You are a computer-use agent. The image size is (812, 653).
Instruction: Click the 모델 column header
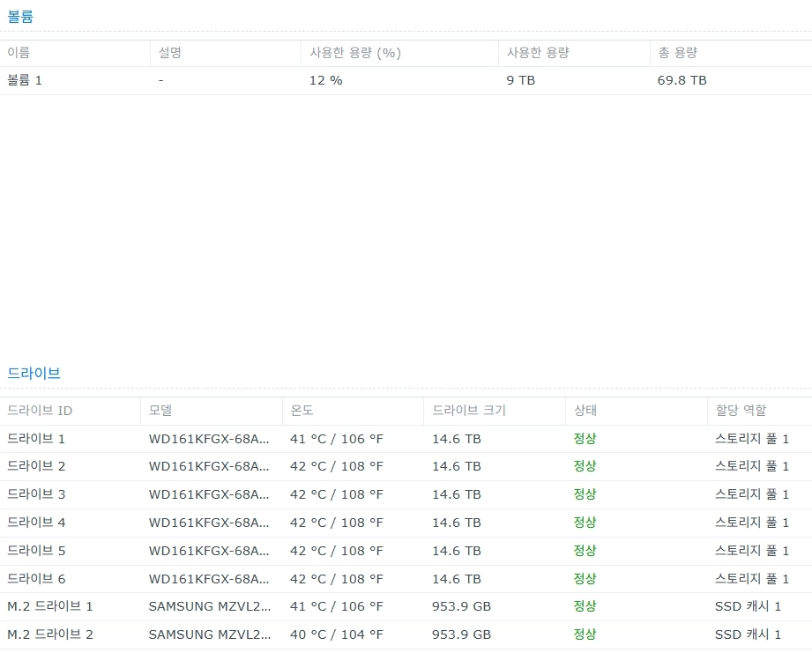tap(160, 411)
